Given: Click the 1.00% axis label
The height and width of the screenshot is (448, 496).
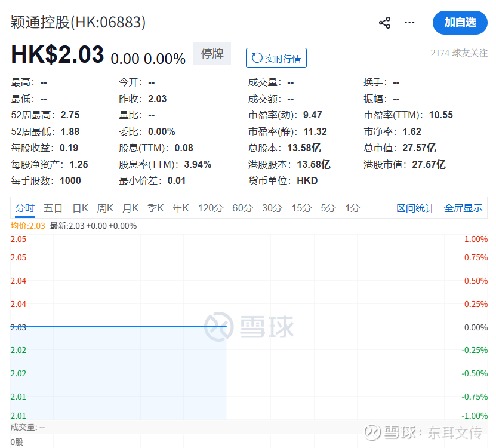Looking at the screenshot, I should tap(476, 239).
